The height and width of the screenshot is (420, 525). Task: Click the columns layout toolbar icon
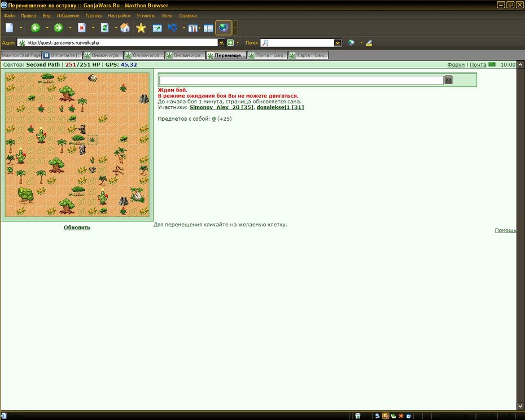pyautogui.click(x=193, y=28)
